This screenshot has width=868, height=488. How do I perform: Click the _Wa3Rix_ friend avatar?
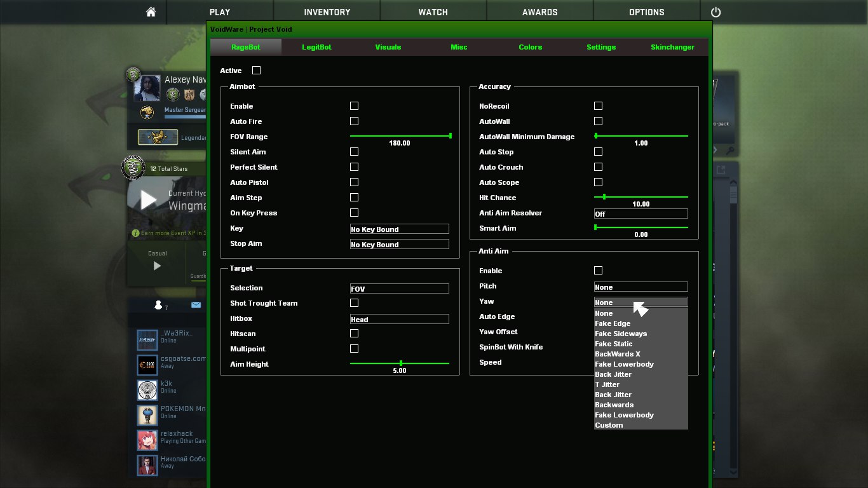click(147, 340)
